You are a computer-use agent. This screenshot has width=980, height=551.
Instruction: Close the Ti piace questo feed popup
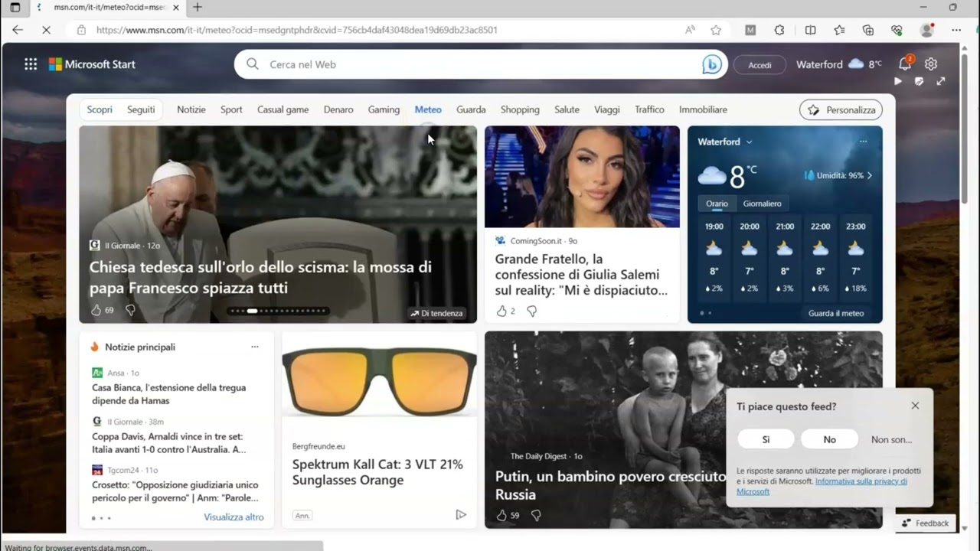point(915,406)
